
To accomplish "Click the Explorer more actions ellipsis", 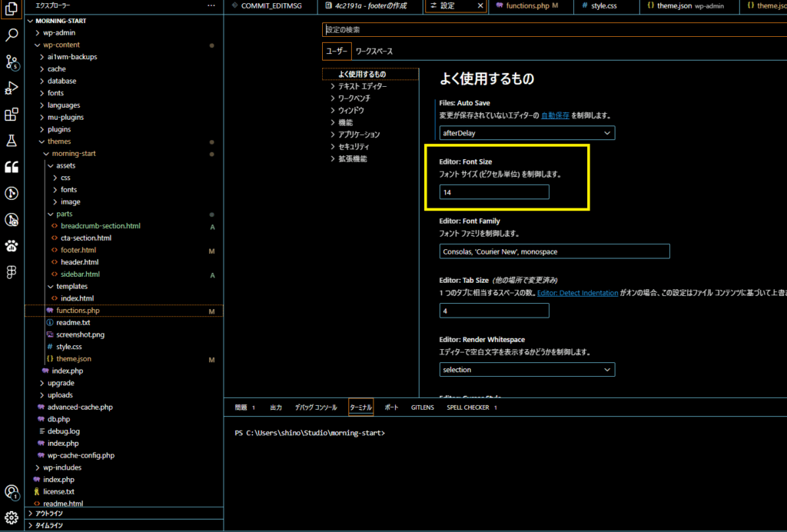I will [x=211, y=5].
